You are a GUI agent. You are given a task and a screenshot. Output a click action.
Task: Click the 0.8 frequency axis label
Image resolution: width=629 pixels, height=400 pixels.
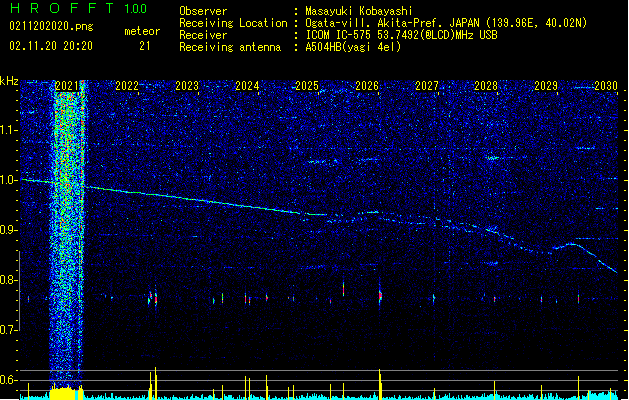coord(9,280)
